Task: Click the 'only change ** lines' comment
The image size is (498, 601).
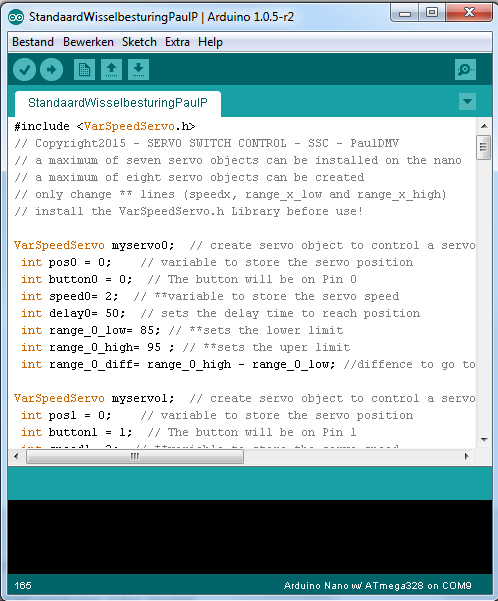Action: point(230,194)
